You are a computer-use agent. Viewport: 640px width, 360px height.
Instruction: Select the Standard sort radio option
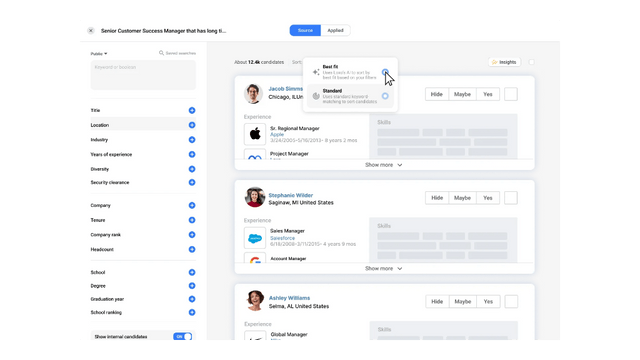point(385,96)
